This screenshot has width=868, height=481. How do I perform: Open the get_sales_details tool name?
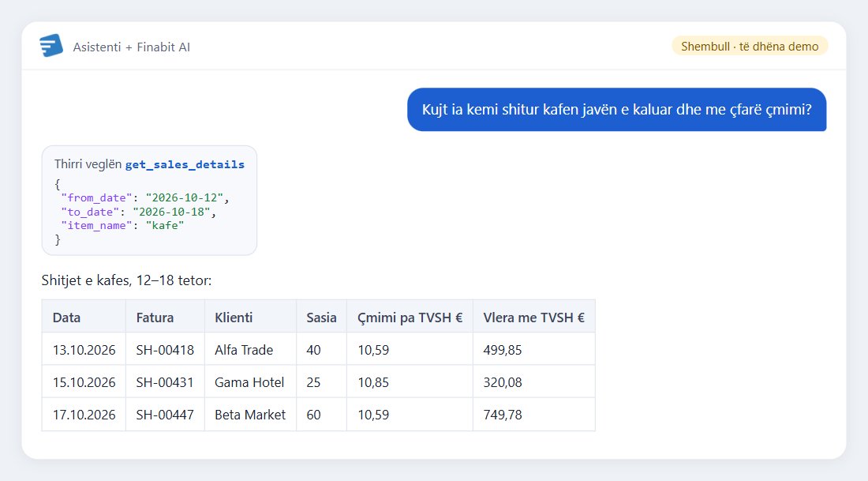coord(185,164)
